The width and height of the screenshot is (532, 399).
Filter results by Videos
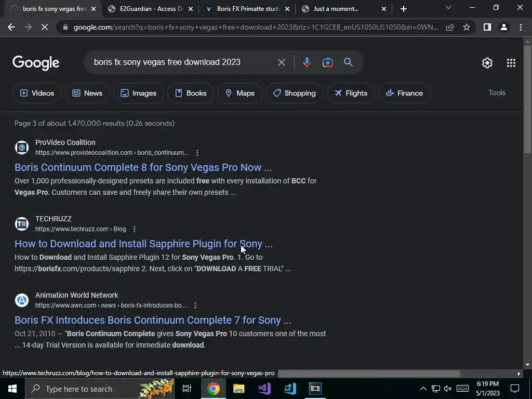point(37,93)
